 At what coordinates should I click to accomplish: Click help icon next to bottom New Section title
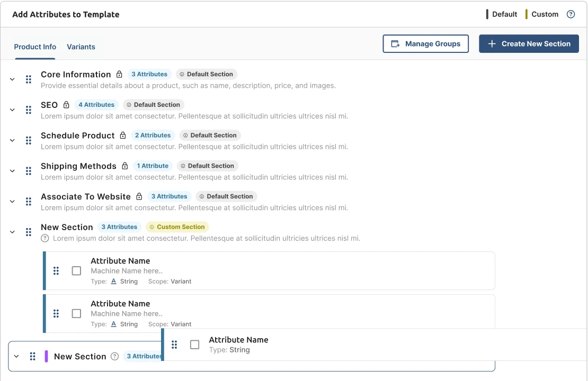[115, 356]
